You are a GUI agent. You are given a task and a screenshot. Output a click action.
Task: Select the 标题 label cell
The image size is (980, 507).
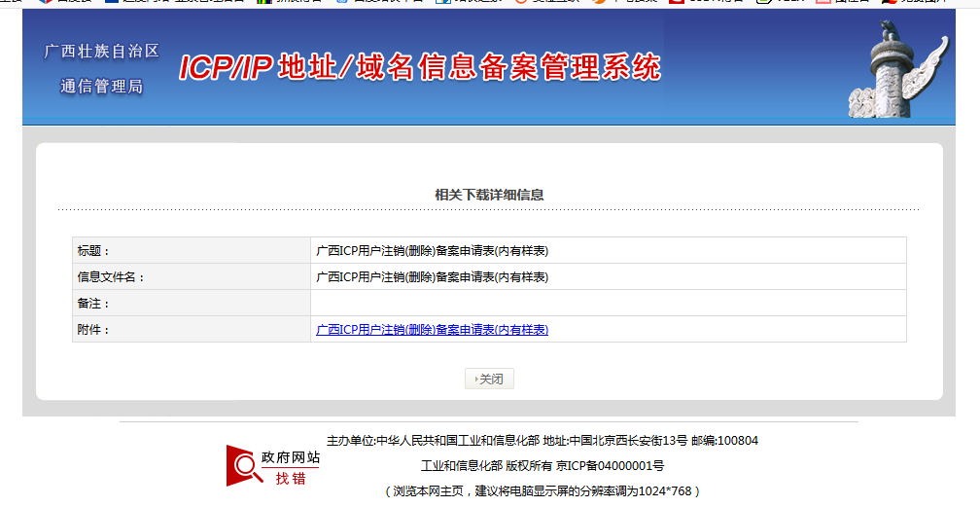point(191,251)
